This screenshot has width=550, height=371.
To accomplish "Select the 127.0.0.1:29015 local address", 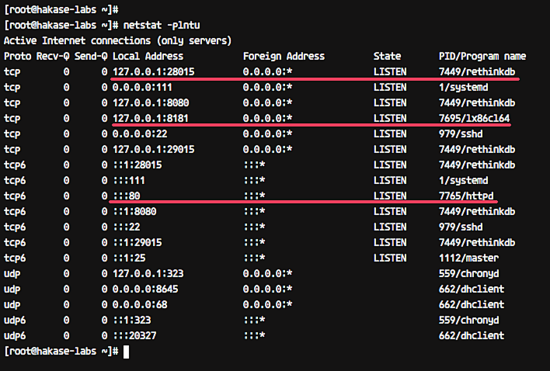I will 154,149.
